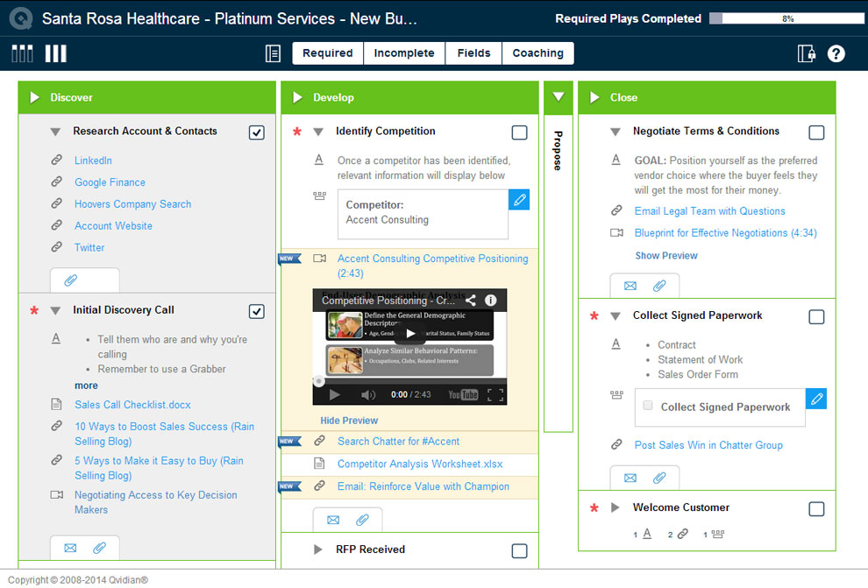
Task: Click email icon under Negotiate Terms & Conditions
Action: (630, 286)
